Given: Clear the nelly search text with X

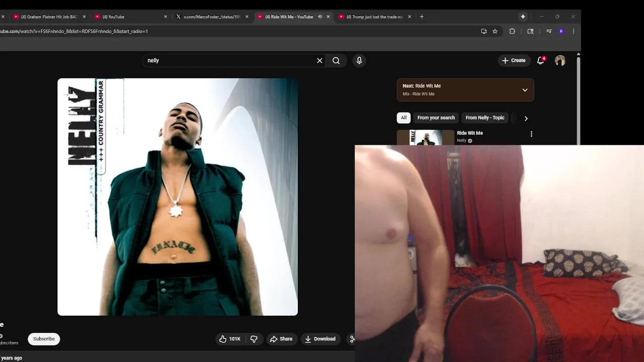Looking at the screenshot, I should tap(319, 60).
